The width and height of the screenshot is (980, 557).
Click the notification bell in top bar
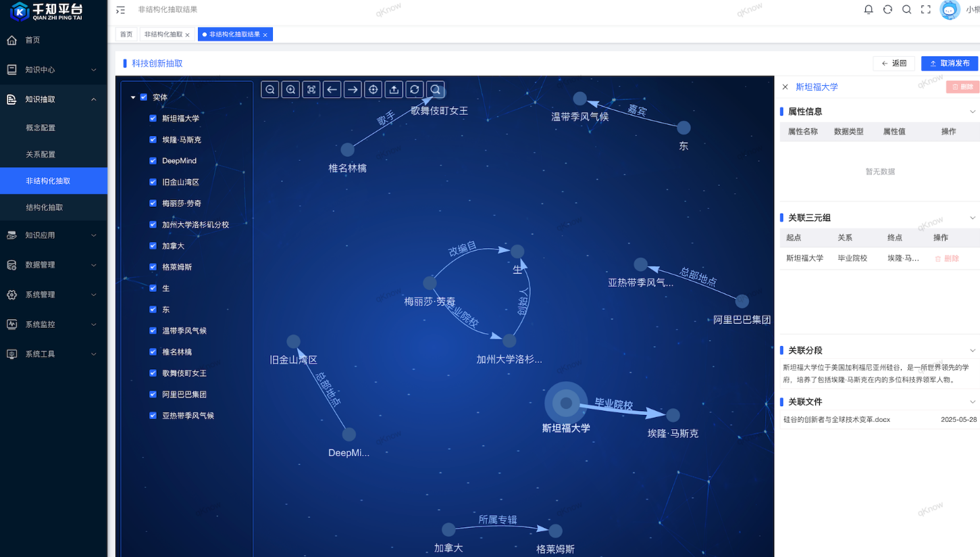(x=869, y=9)
